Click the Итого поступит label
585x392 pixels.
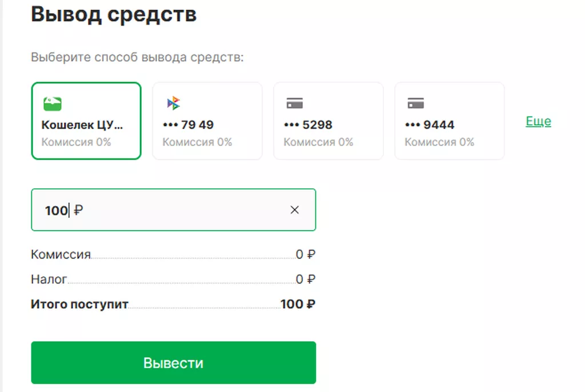(x=79, y=304)
